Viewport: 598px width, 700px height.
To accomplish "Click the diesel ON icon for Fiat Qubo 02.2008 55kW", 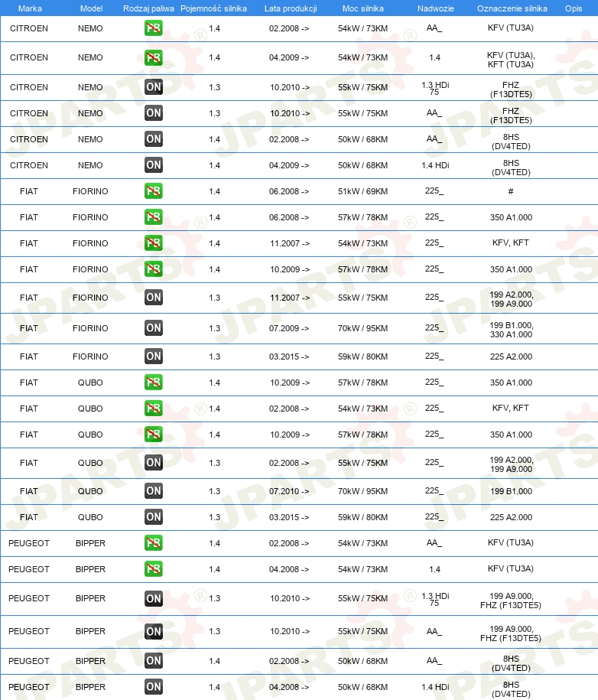I will [x=154, y=463].
